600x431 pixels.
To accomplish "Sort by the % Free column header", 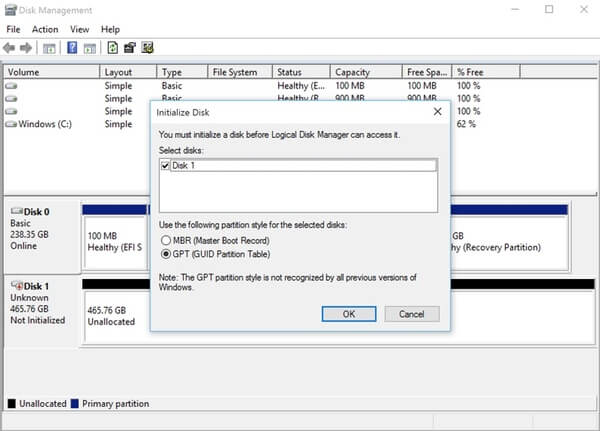I will pos(486,72).
